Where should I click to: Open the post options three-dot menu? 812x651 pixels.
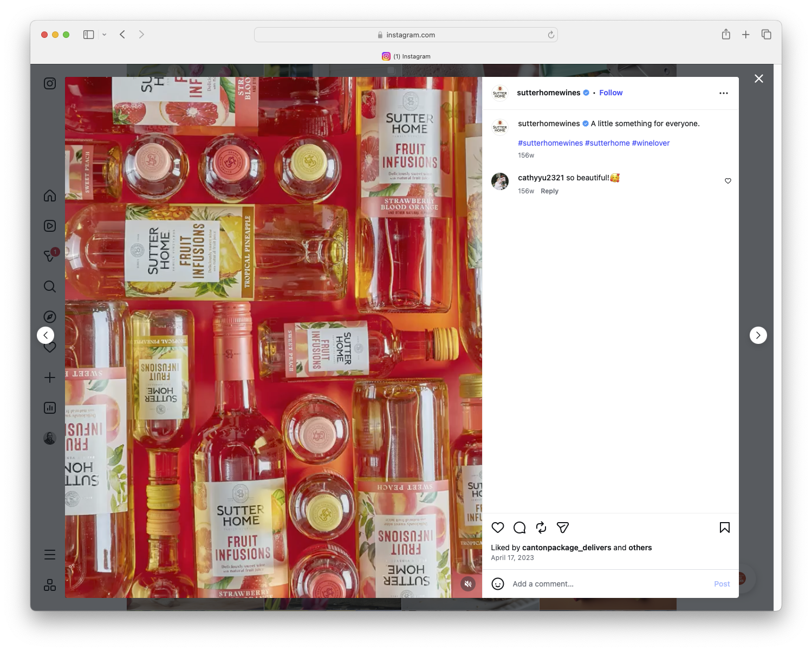pyautogui.click(x=724, y=93)
